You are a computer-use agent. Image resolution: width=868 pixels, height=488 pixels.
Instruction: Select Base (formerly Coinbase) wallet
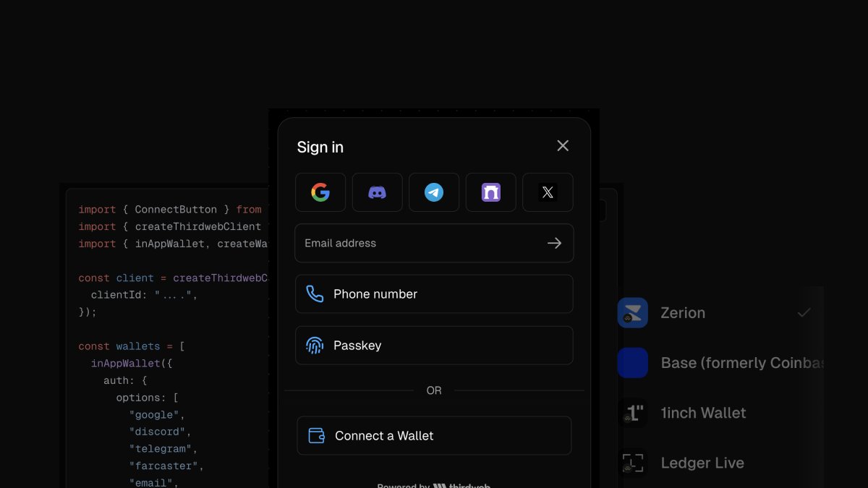[x=720, y=363]
